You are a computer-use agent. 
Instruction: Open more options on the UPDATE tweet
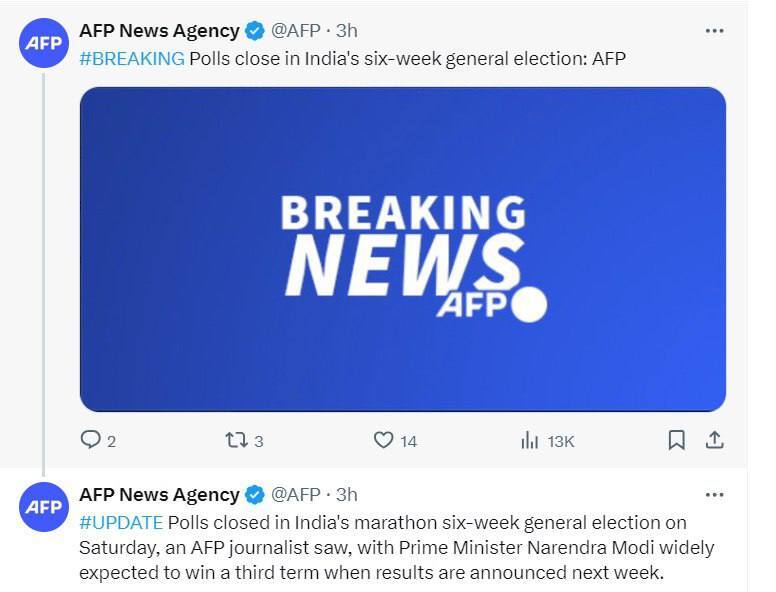click(714, 495)
